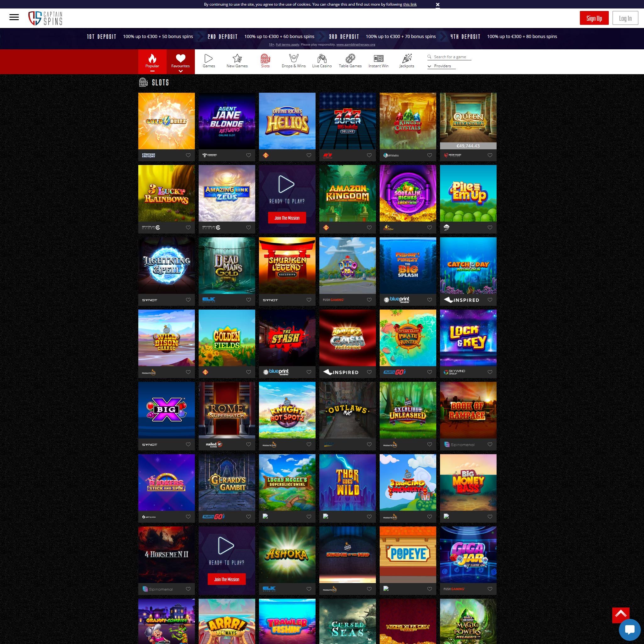Favourite the Amazon Kingdom game
644x644 pixels.
pos(369,228)
